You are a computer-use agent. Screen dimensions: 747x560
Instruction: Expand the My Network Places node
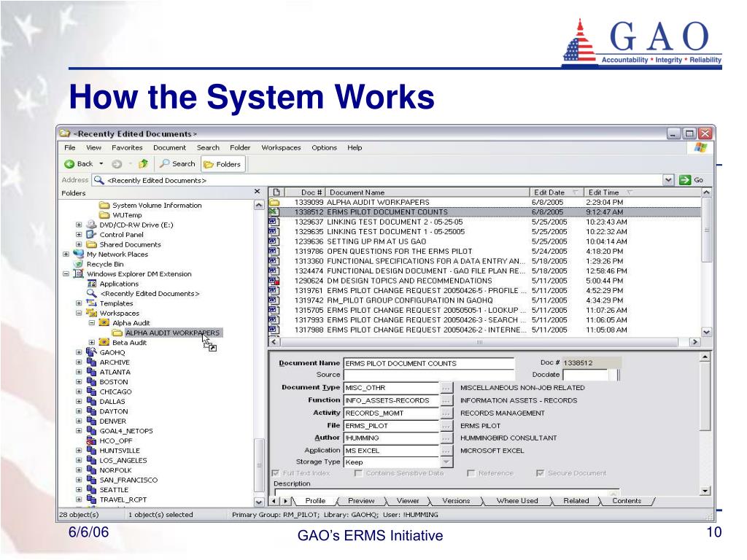pos(66,254)
